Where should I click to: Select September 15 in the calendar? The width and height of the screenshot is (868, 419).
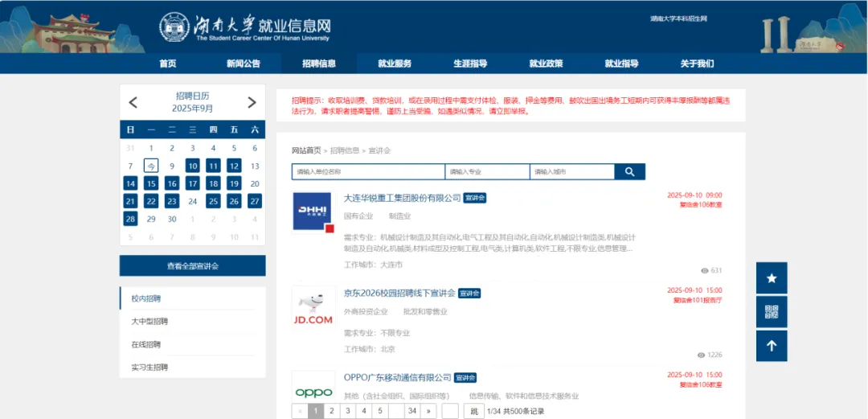click(151, 183)
